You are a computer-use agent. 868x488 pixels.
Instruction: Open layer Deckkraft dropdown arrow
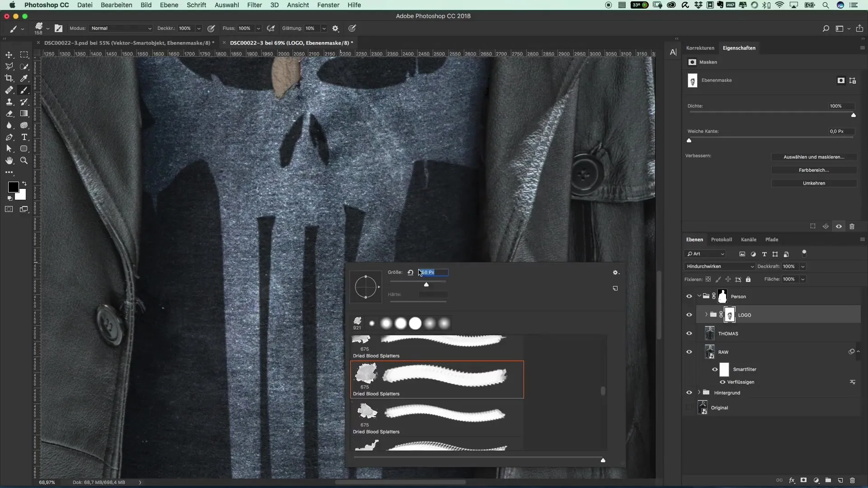click(x=803, y=267)
